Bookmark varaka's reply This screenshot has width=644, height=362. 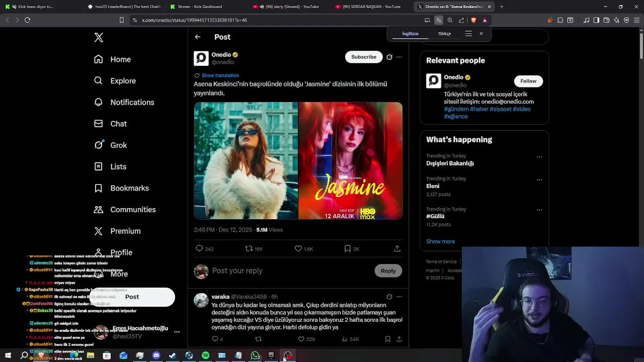pos(388,339)
